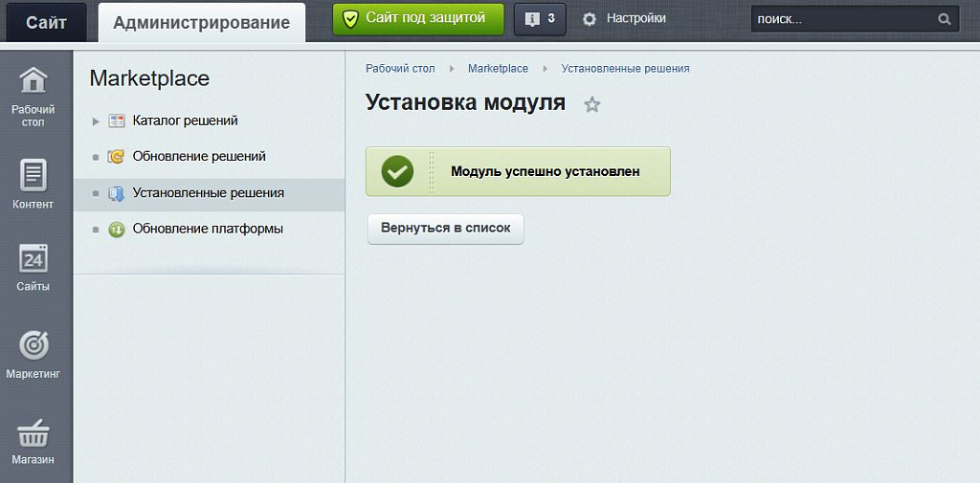Open notifications indicator showing 3
The image size is (980, 483).
pos(540,18)
